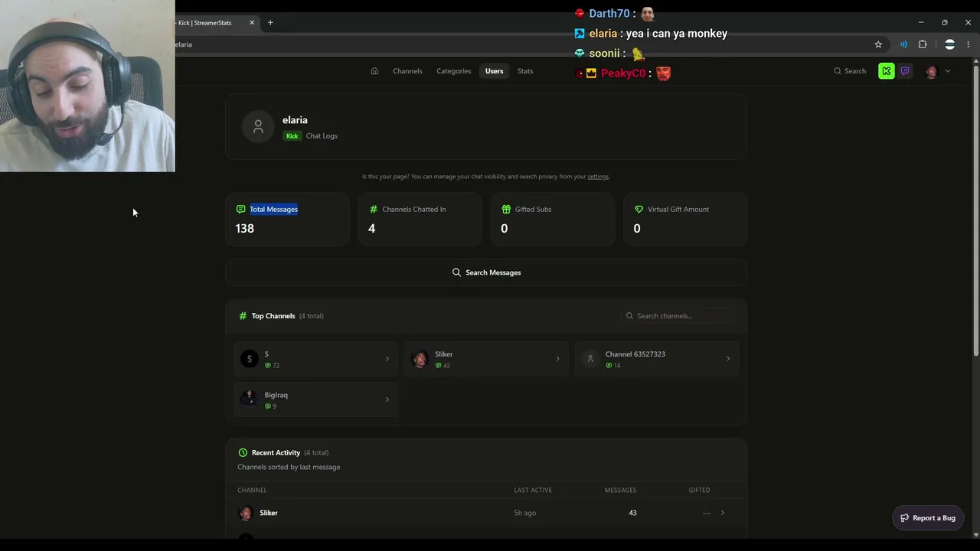
Task: Expand the chevron on the BigIraq card
Action: click(x=387, y=399)
